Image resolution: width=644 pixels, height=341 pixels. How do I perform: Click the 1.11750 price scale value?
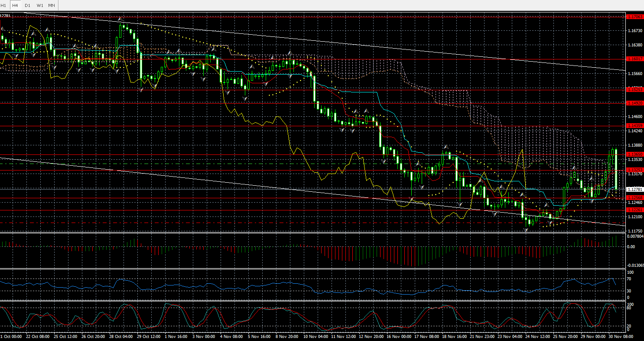tap(635, 231)
